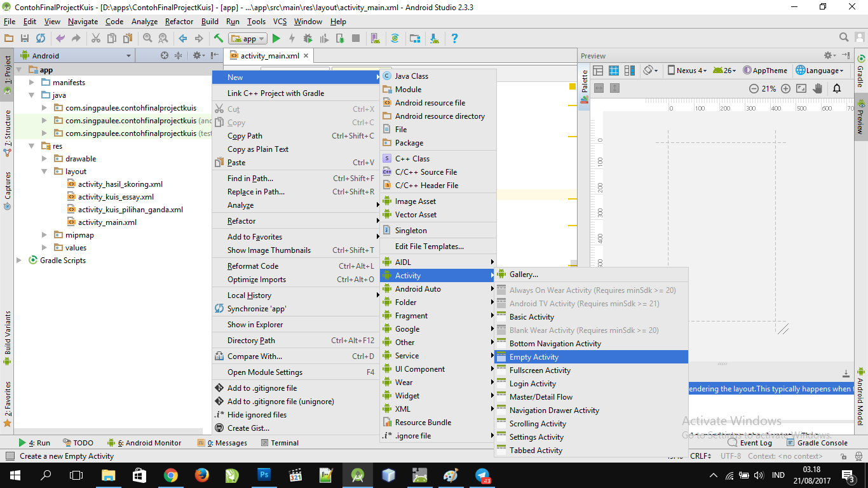Expand the mipmap folder arrow

44,235
